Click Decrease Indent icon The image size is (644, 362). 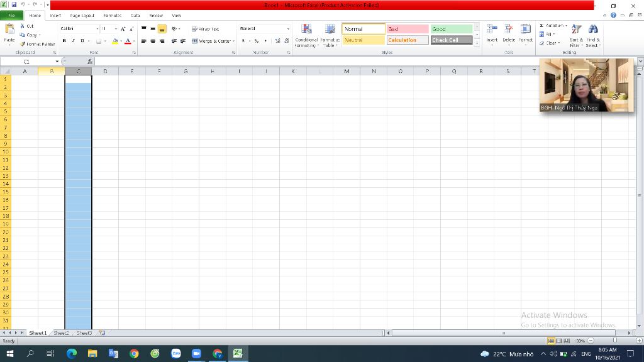[x=174, y=41]
